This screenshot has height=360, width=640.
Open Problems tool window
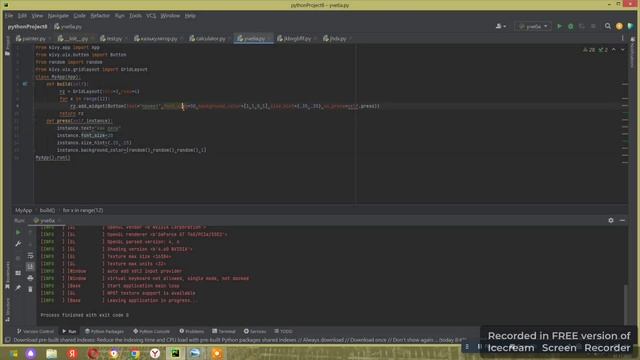tap(191, 331)
